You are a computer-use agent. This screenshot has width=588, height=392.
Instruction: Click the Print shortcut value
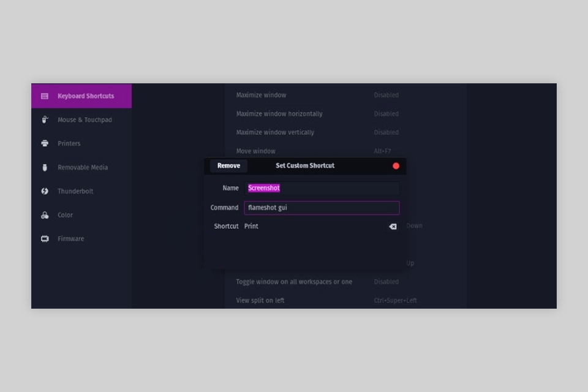pyautogui.click(x=251, y=226)
